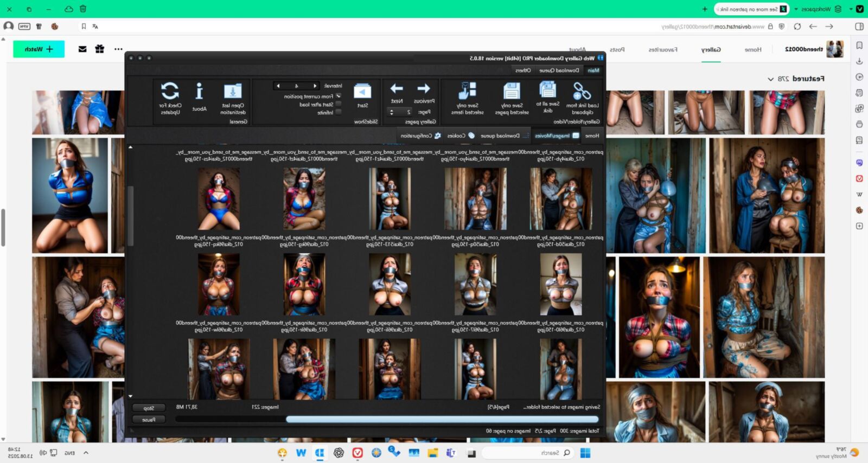Open bookmarks icon in browser sidebar
Screen dimensions: 868x463
859,46
